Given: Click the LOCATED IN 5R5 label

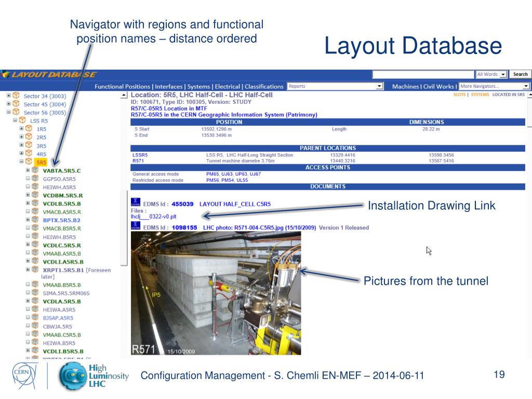Looking at the screenshot, I should click(x=508, y=95).
